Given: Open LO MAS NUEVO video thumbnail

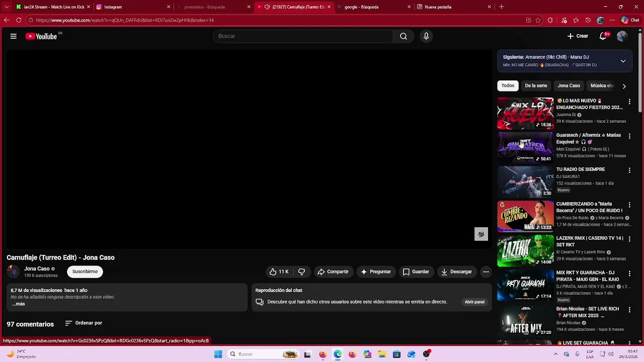Looking at the screenshot, I should pos(525,113).
